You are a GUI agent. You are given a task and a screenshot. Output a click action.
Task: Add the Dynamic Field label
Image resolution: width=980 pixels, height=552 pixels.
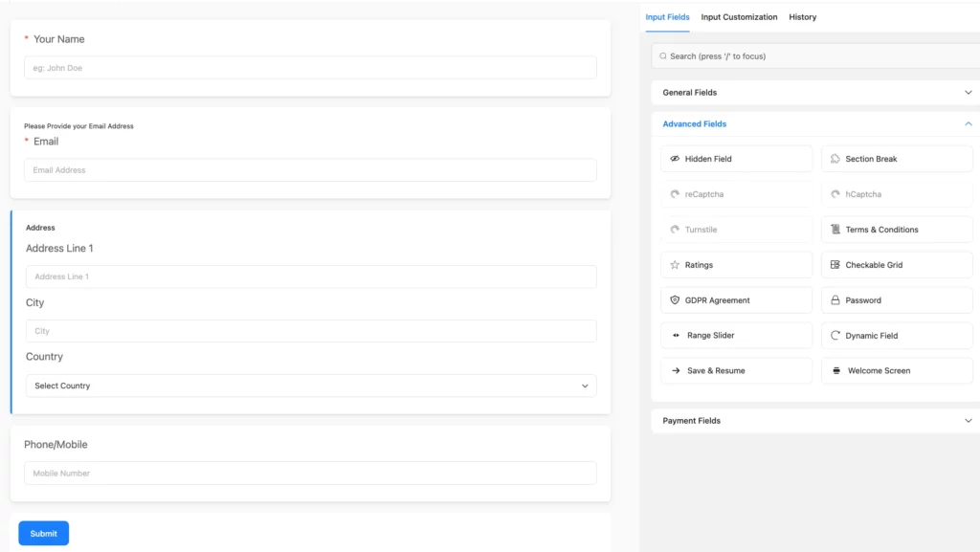click(871, 336)
